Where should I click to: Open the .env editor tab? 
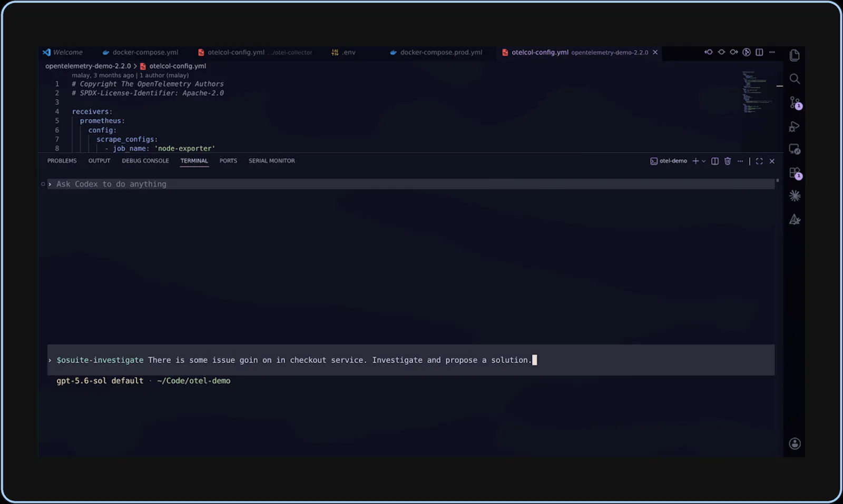(x=344, y=52)
